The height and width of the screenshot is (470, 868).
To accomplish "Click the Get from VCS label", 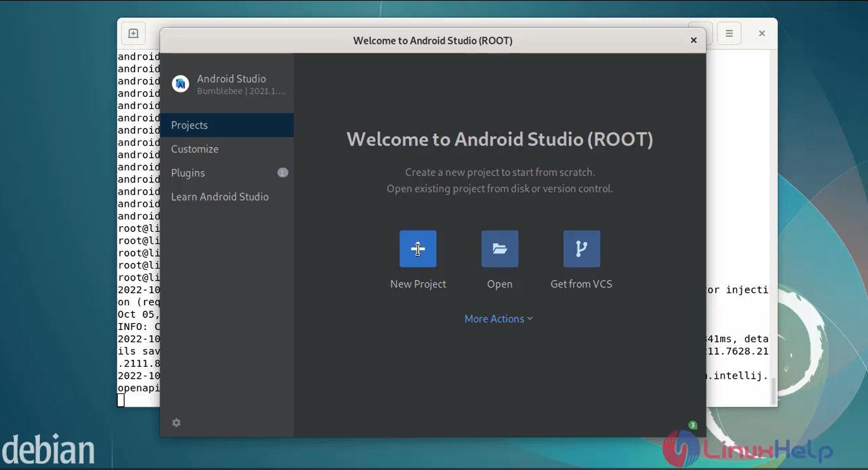I will (581, 284).
